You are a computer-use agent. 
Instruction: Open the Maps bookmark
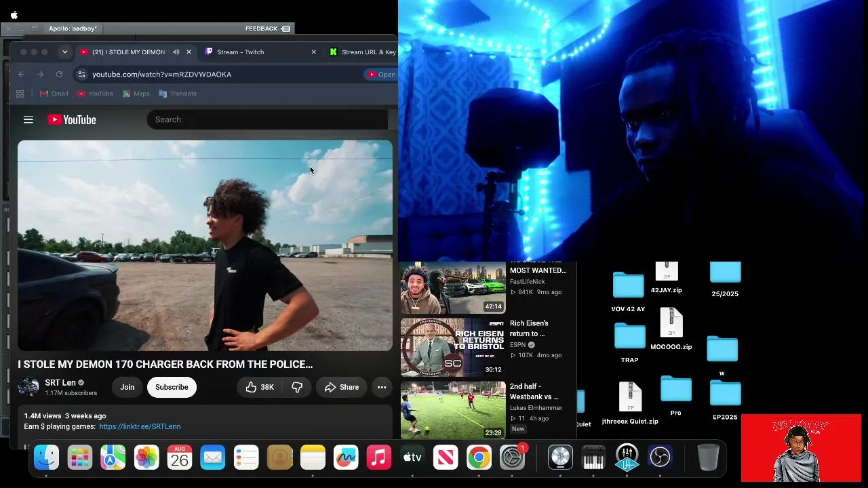(136, 94)
